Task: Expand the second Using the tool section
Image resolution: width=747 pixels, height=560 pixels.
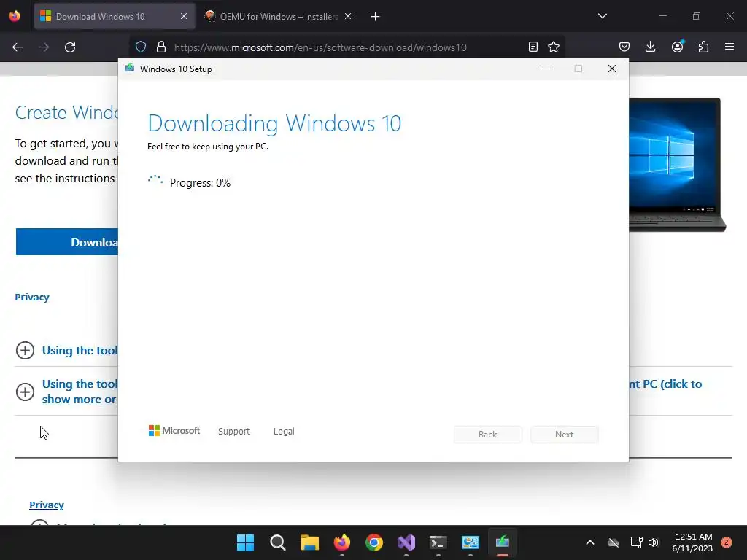Action: pyautogui.click(x=26, y=392)
